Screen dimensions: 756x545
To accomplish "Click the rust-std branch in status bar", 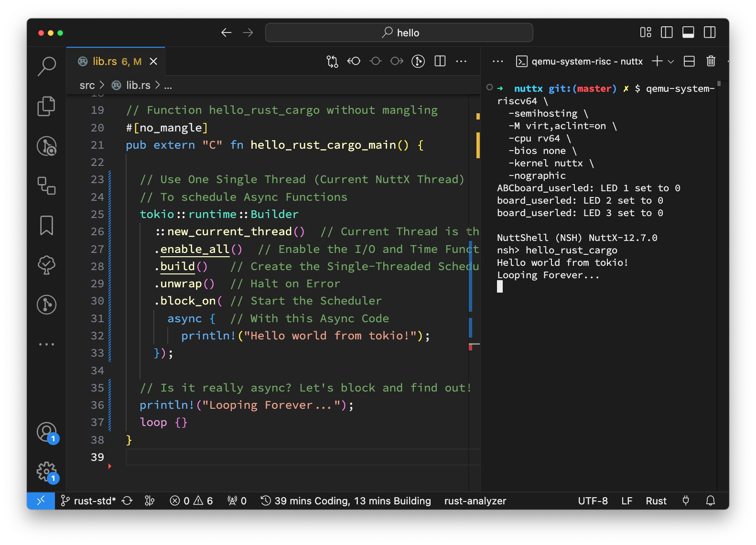I will (x=89, y=501).
